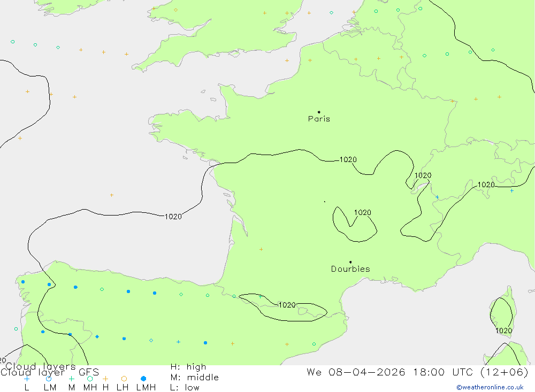
Task: Click the 'LH' legend caption
Action: 123,388
